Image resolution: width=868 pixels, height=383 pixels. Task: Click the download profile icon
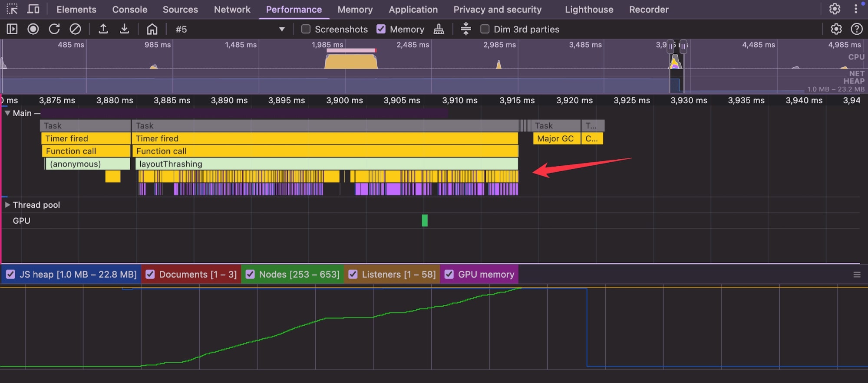pos(124,29)
